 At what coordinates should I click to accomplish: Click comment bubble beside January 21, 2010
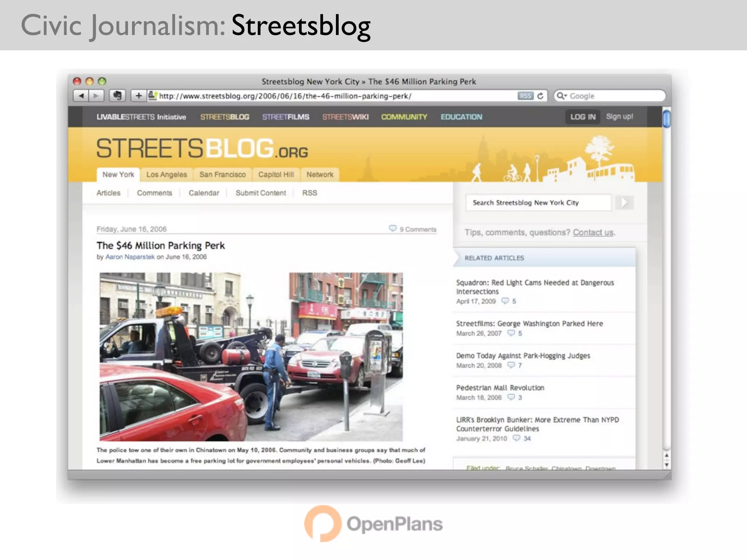coord(516,438)
